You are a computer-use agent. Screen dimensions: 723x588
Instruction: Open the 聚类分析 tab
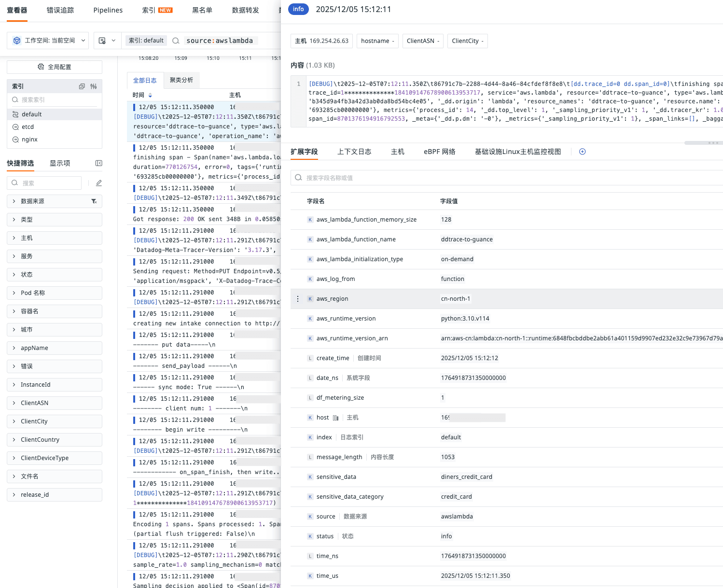coord(181,80)
